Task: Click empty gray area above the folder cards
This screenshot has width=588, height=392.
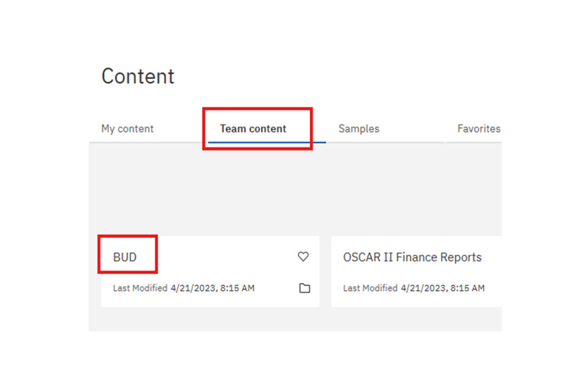Action: point(294,190)
